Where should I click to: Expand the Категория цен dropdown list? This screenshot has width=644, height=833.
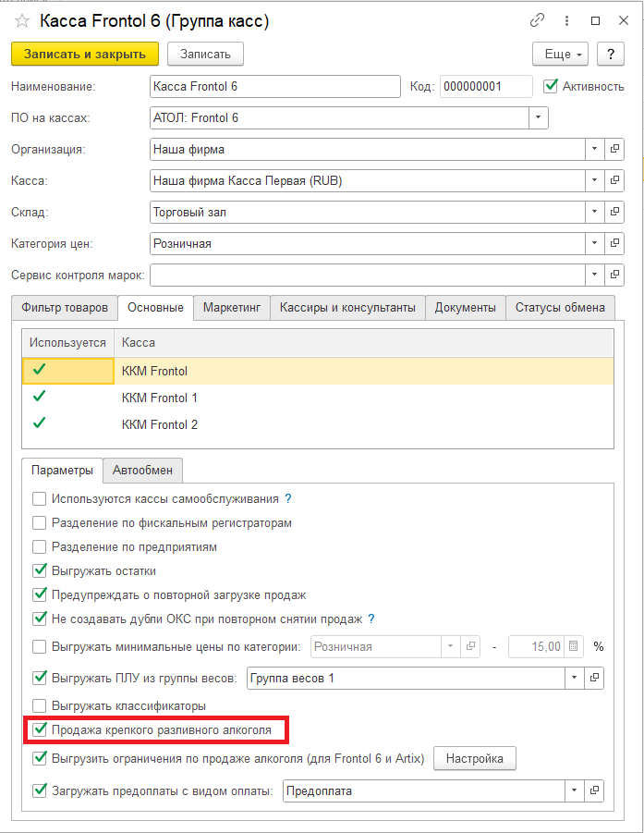coord(594,243)
